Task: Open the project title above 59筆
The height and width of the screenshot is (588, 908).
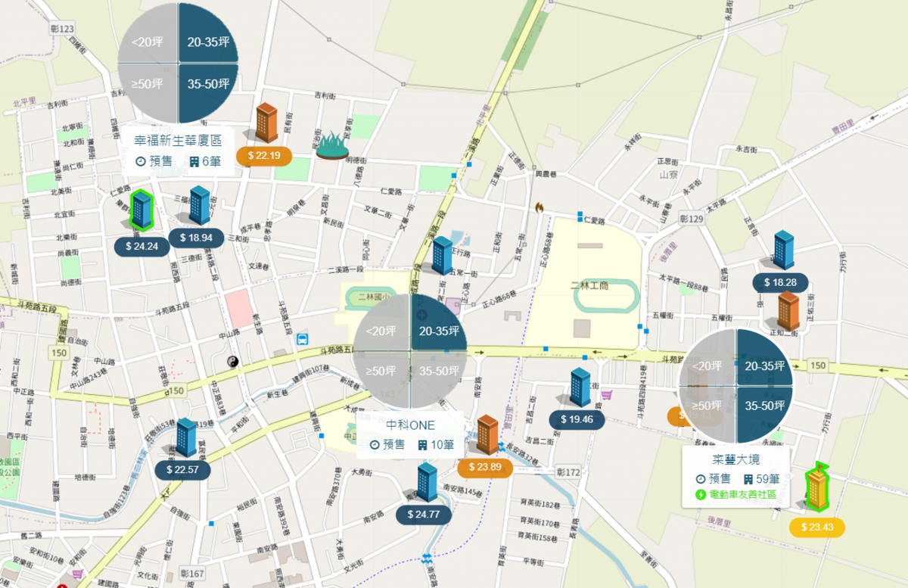Action: (x=736, y=459)
